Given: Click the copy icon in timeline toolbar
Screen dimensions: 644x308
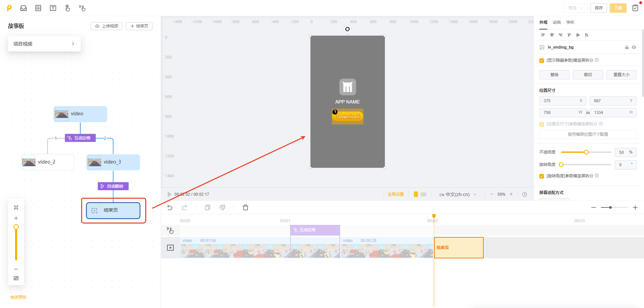Looking at the screenshot, I should (208, 207).
